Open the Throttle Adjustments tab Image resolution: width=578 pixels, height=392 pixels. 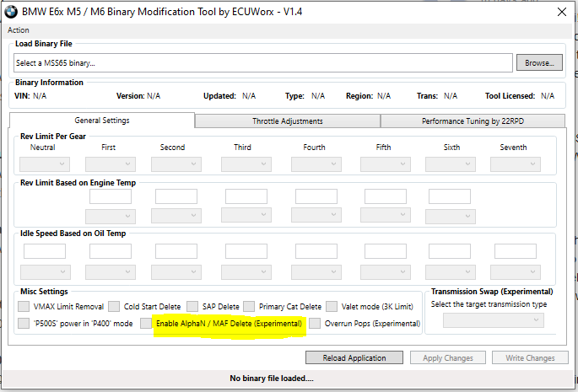coord(288,121)
